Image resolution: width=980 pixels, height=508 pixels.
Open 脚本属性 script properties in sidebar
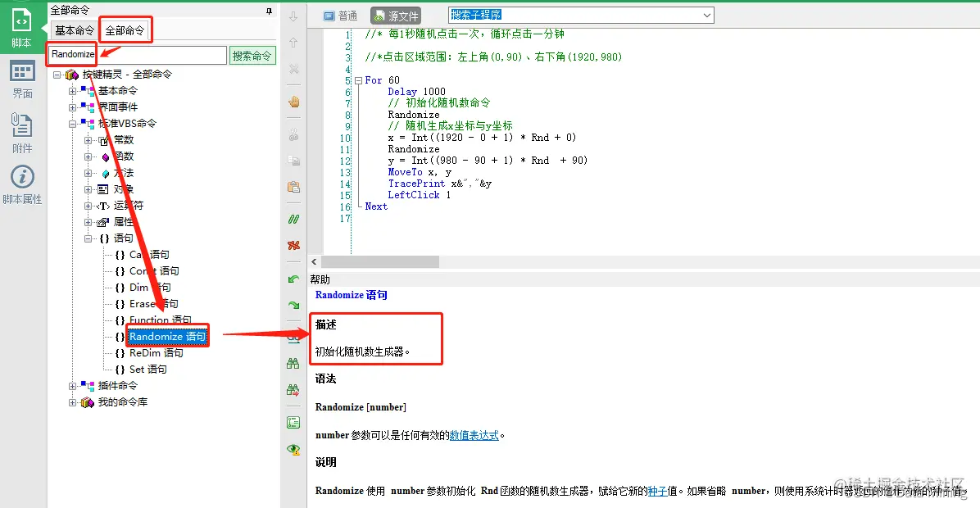pyautogui.click(x=22, y=185)
